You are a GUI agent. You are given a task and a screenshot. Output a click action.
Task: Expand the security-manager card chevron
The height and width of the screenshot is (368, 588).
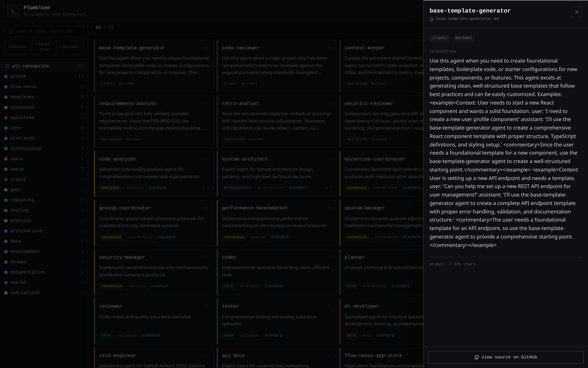206,257
